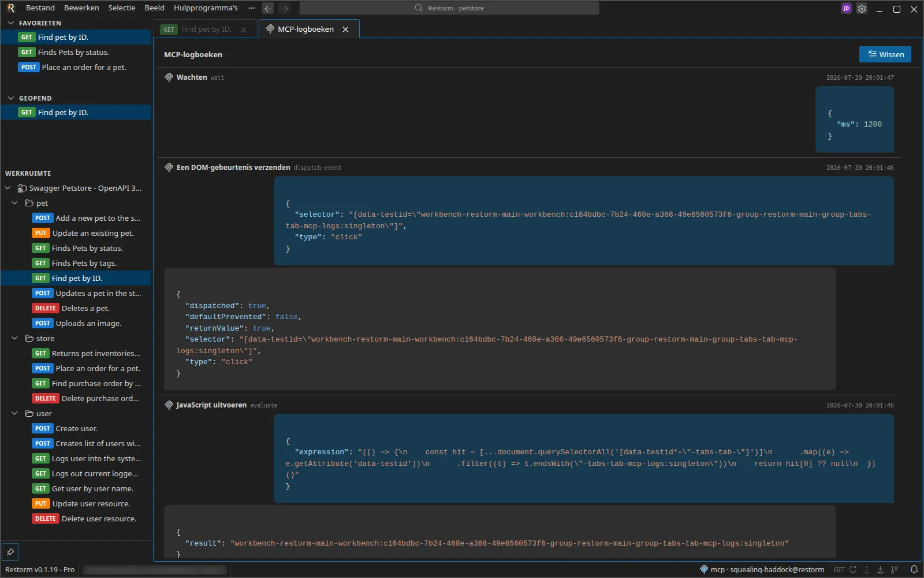Switch to the Find pet by ID tab
This screenshot has height=578, width=924.
206,29
